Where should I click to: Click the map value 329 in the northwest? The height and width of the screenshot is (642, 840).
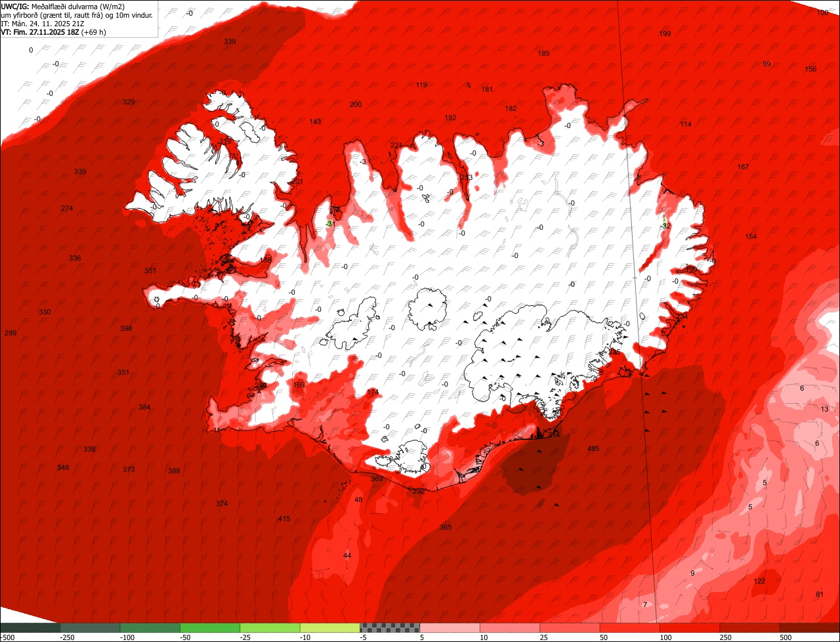(x=129, y=102)
